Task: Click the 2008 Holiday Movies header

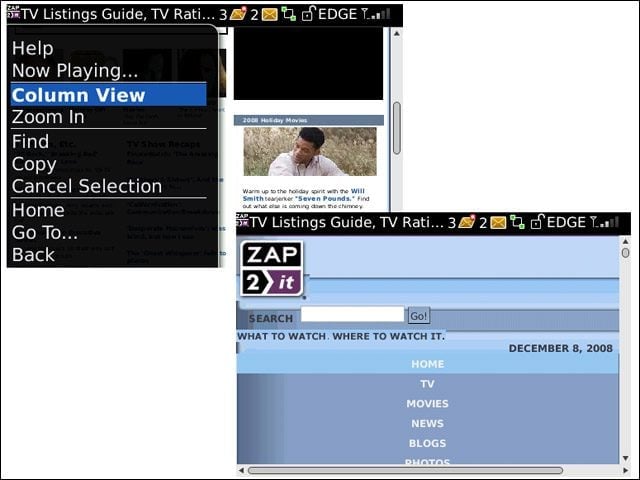Action: (309, 120)
